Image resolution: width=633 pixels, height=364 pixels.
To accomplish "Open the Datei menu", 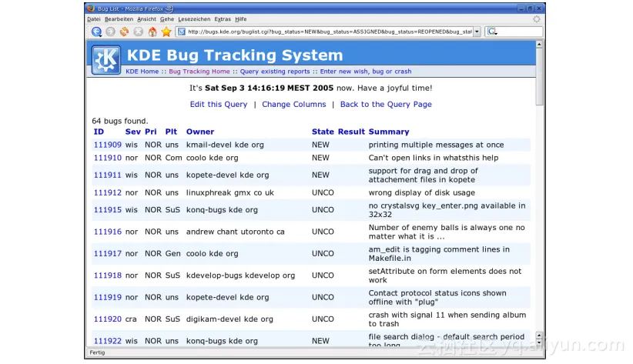I will tap(94, 19).
